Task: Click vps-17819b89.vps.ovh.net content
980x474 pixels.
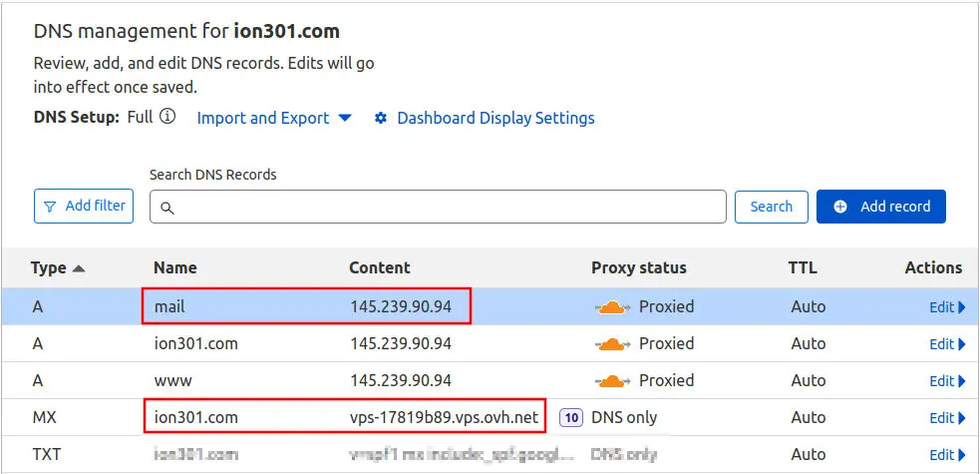Action: pyautogui.click(x=444, y=417)
